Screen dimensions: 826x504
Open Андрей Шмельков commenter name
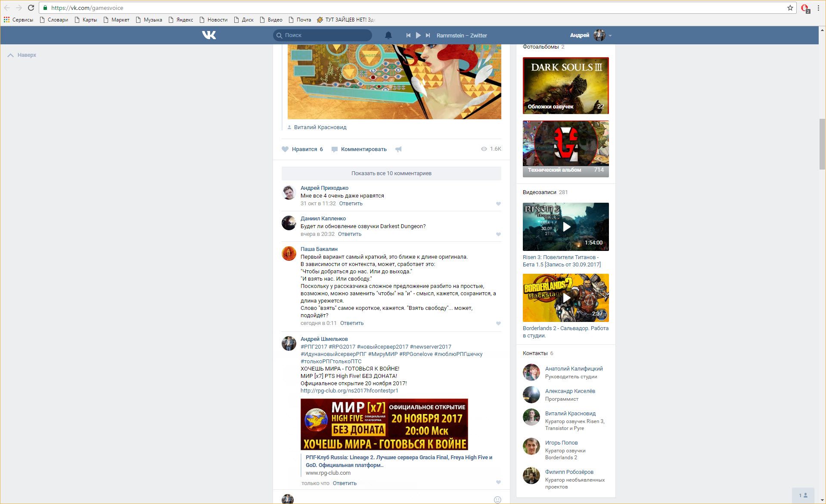[324, 339]
